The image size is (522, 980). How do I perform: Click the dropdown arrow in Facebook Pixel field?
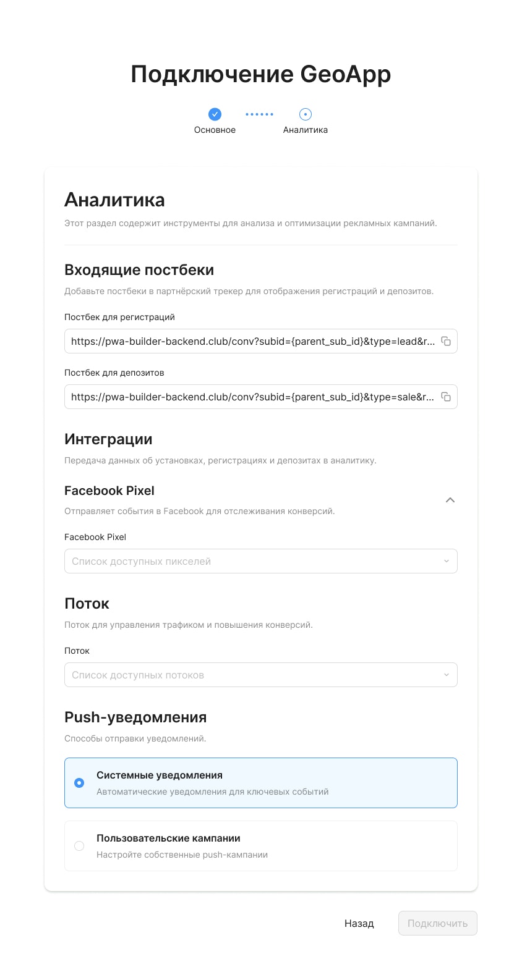point(446,561)
